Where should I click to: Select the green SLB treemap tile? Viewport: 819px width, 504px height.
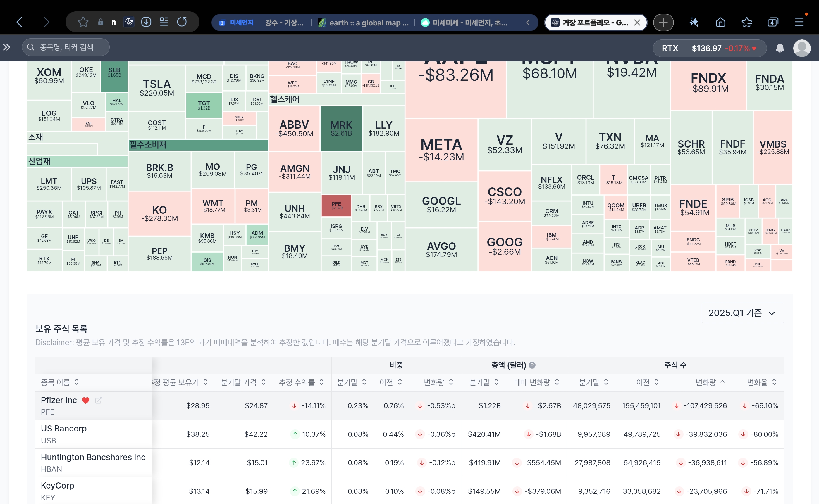(x=114, y=76)
